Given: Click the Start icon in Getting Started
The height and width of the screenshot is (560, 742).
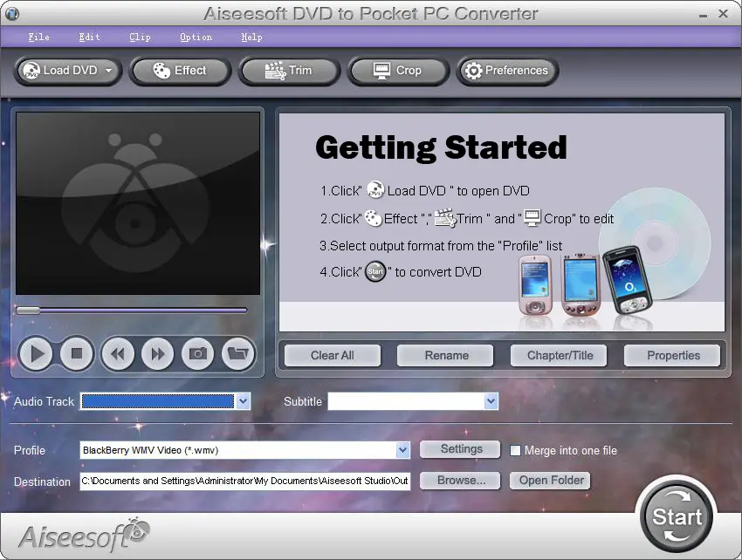Looking at the screenshot, I should (x=375, y=272).
